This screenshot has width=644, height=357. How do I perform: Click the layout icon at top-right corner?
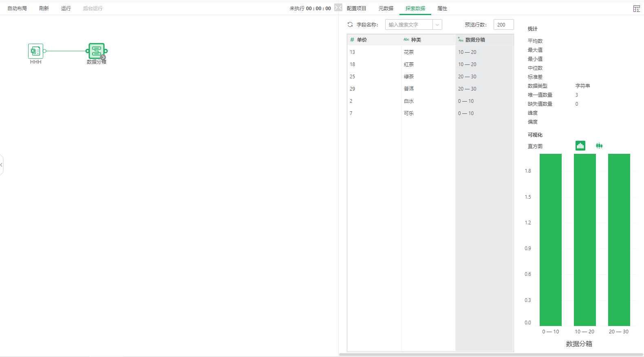pyautogui.click(x=636, y=9)
